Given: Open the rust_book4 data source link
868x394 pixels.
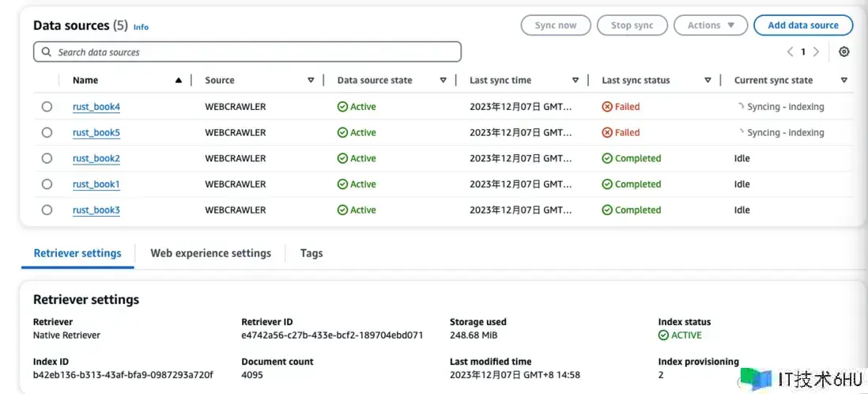Looking at the screenshot, I should point(96,107).
